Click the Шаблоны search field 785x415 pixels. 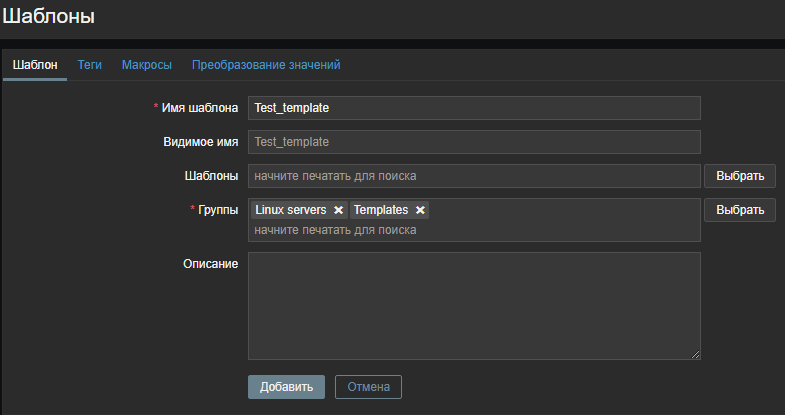(x=474, y=176)
